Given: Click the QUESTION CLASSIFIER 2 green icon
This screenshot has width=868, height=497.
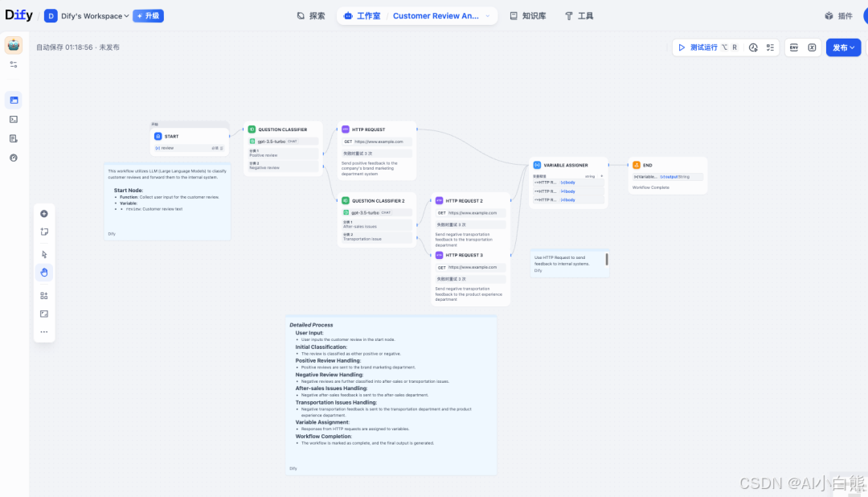Looking at the screenshot, I should [346, 200].
